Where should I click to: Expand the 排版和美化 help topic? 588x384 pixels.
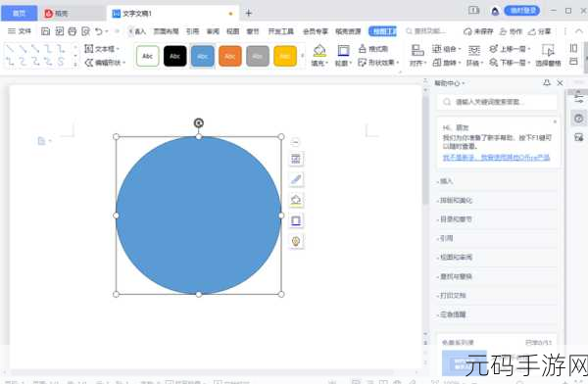tap(497, 200)
